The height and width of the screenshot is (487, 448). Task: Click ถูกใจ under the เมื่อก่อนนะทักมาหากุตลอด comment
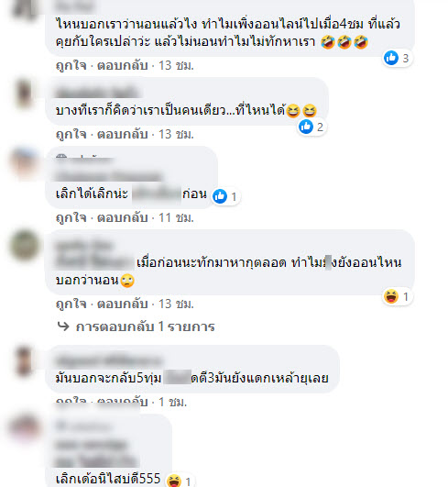pyautogui.click(x=71, y=304)
